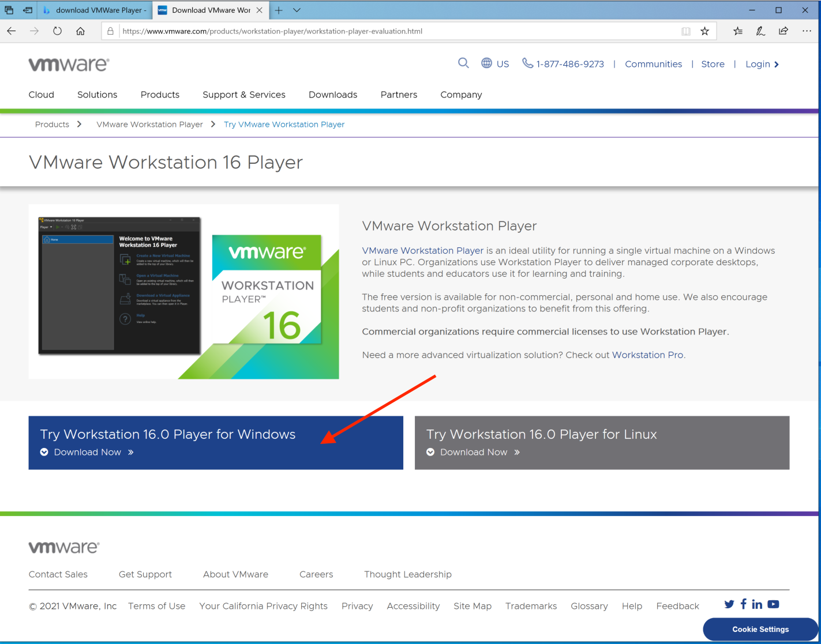Image resolution: width=821 pixels, height=644 pixels.
Task: Click the browser Home icon
Action: [x=81, y=31]
